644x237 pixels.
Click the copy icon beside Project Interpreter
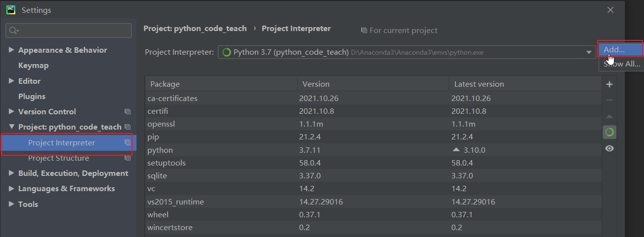point(128,142)
